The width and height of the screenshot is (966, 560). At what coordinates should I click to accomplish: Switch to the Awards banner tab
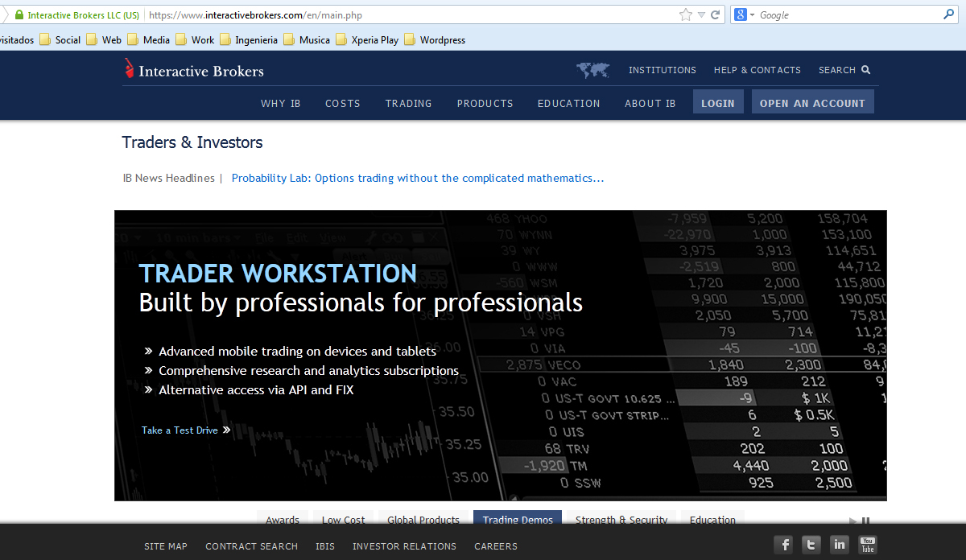click(283, 518)
